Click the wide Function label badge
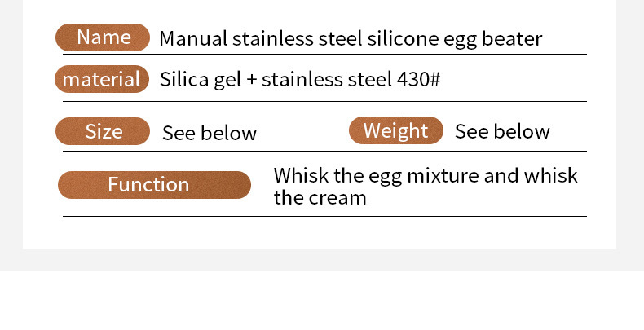644x330 pixels. pos(154,185)
